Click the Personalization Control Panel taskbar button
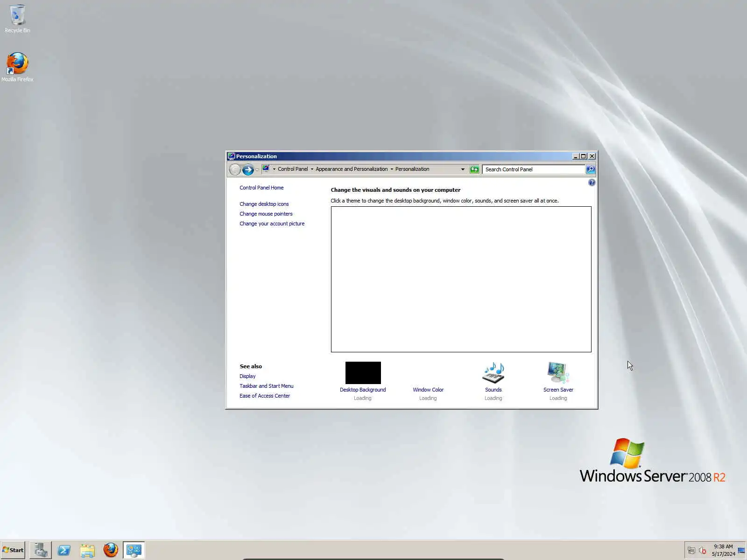747x560 pixels. click(x=134, y=550)
